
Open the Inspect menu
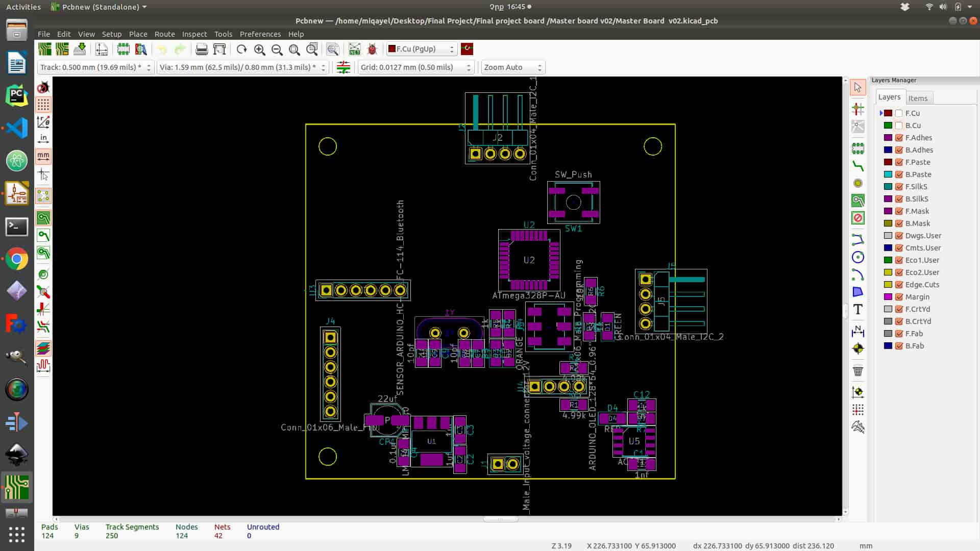point(194,34)
